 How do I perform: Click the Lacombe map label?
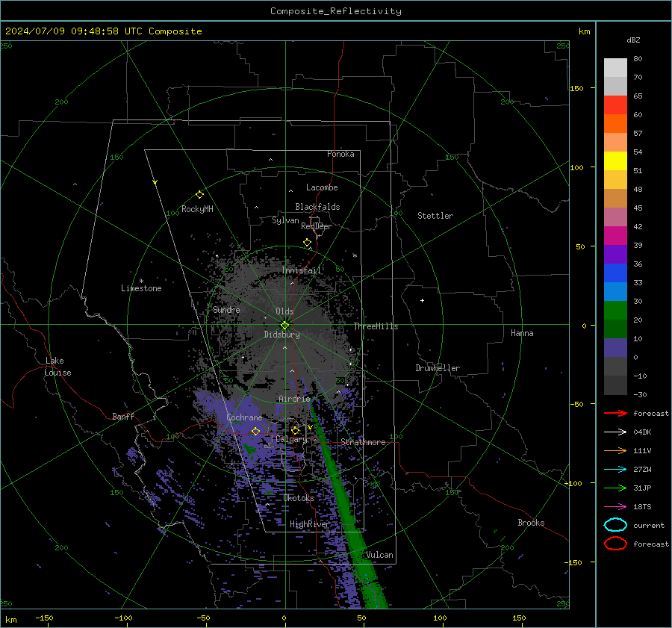(x=322, y=187)
